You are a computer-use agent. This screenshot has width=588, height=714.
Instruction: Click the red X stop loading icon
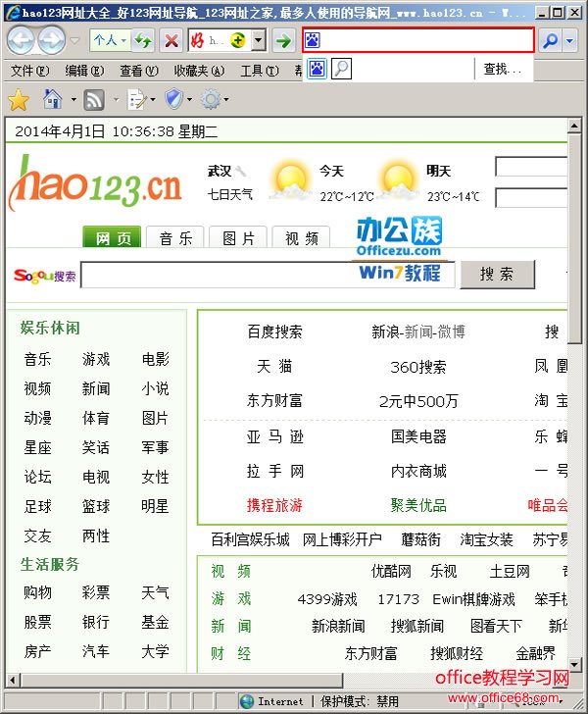171,40
